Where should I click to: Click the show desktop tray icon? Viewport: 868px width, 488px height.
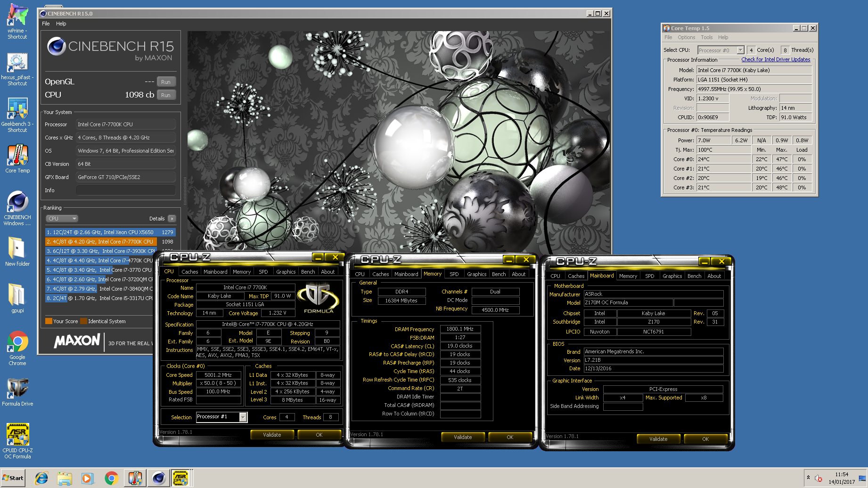pyautogui.click(x=862, y=478)
